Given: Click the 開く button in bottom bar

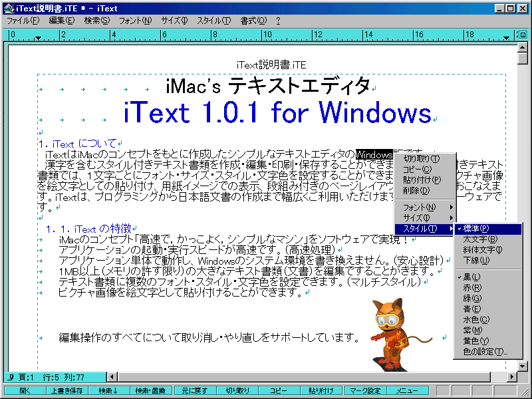Looking at the screenshot, I should point(25,390).
